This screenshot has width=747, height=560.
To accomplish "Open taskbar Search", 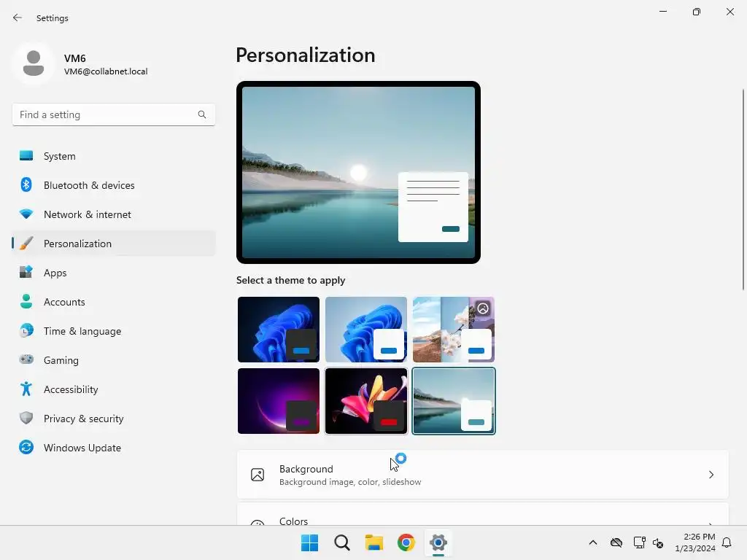I will click(x=342, y=542).
